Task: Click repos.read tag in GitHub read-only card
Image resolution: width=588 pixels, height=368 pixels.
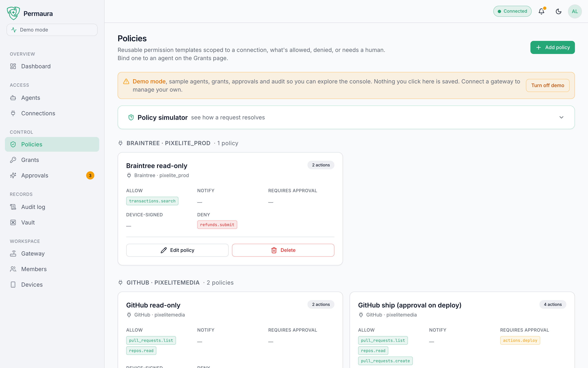Action: tap(141, 351)
